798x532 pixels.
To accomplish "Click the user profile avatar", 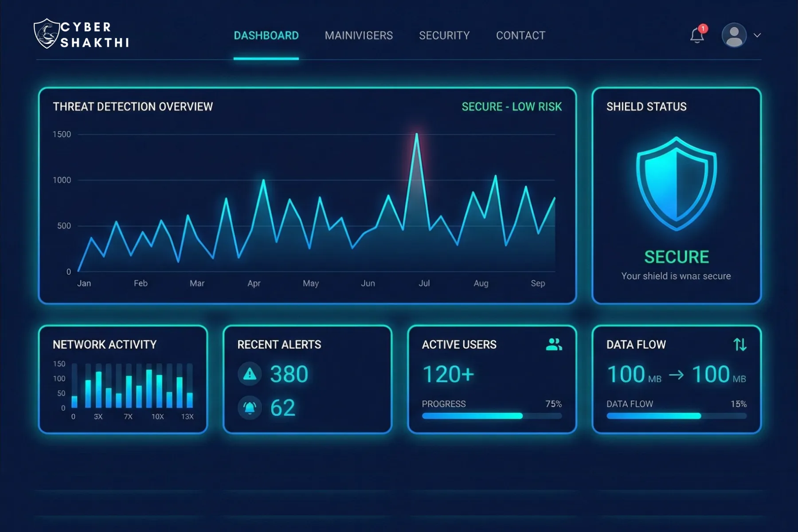I will point(734,35).
